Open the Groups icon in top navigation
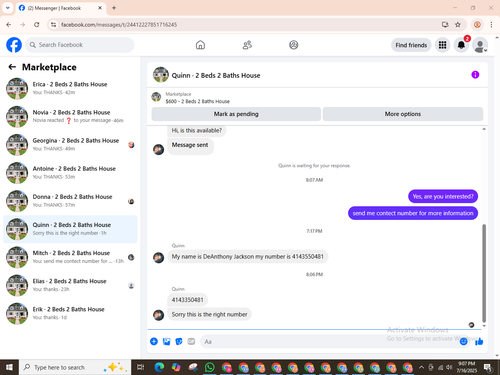Screen dimensions: 500x375 (x=294, y=45)
